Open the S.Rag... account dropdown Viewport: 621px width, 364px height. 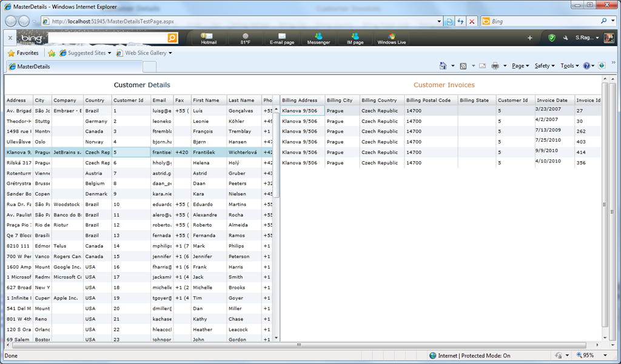pyautogui.click(x=587, y=38)
